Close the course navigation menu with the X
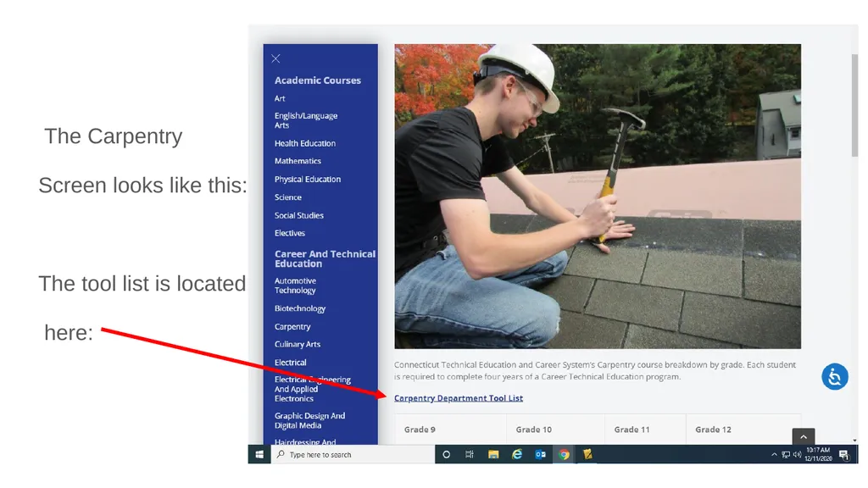This screenshot has width=868, height=488. (275, 58)
